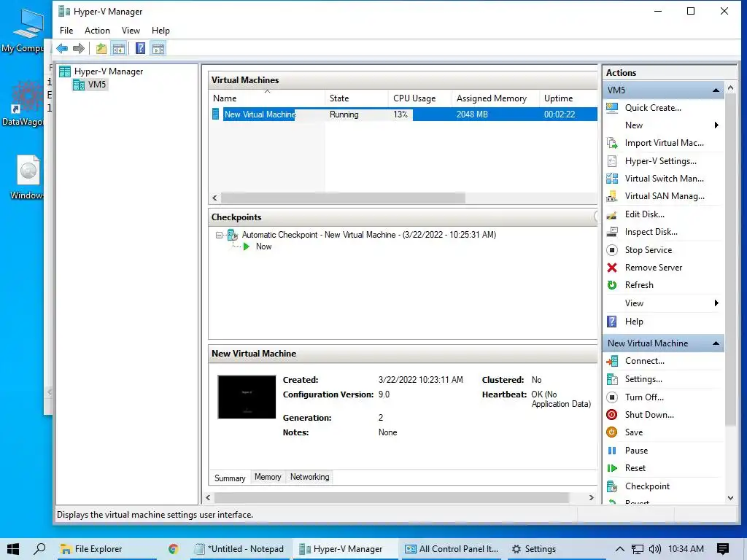747x560 pixels.
Task: Open the File menu
Action: pyautogui.click(x=66, y=31)
